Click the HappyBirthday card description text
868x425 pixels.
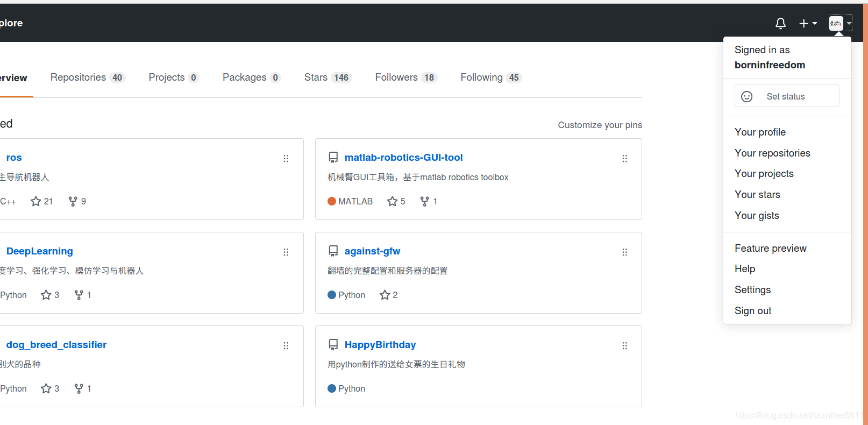click(x=396, y=364)
